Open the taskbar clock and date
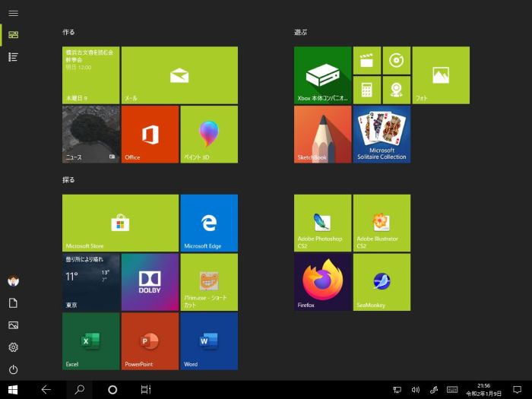 [483, 390]
